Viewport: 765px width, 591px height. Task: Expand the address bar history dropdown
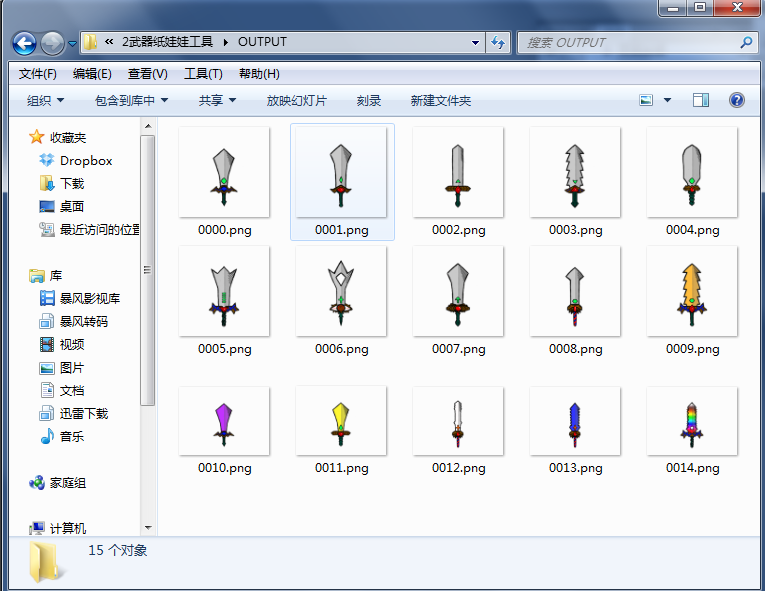point(475,42)
